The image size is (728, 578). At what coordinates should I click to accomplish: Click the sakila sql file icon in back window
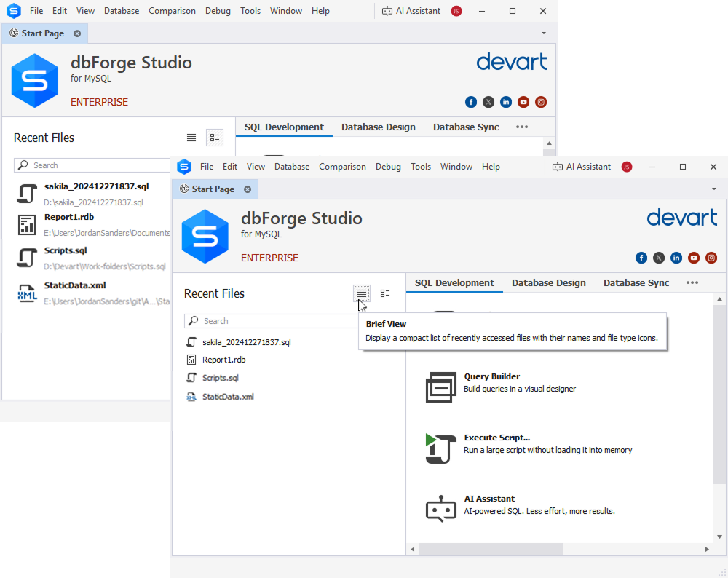27,194
